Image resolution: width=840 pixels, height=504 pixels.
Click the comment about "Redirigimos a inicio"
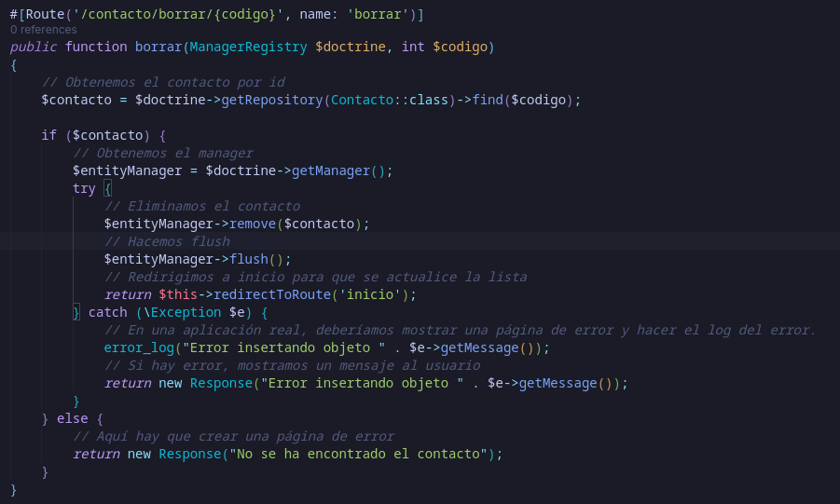(x=315, y=277)
